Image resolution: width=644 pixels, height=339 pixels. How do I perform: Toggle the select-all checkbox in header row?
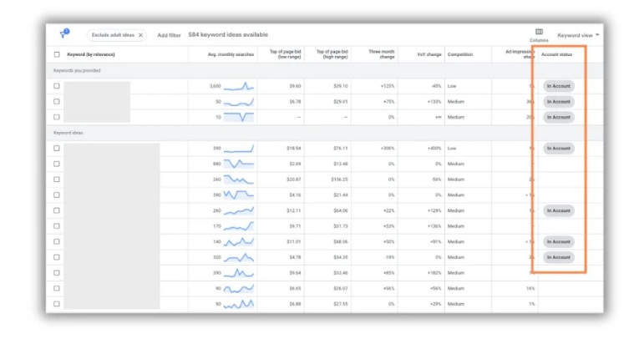(x=57, y=54)
